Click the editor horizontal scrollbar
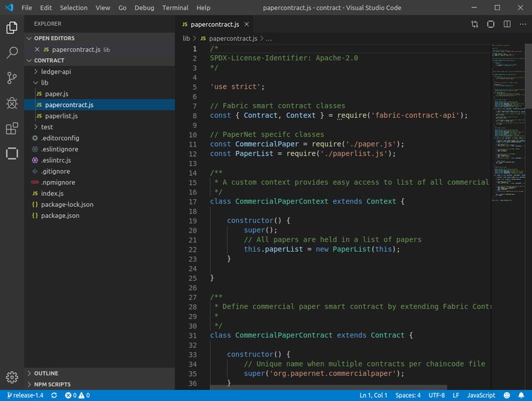The image size is (532, 401). pyautogui.click(x=328, y=387)
